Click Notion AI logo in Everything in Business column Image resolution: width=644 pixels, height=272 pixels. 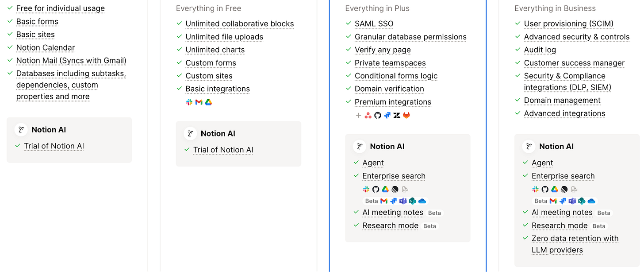(x=529, y=147)
